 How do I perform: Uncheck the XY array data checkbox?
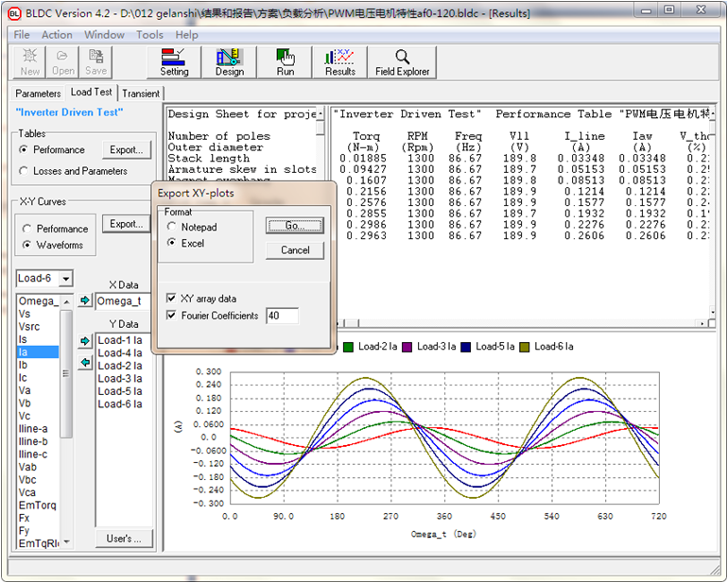point(170,298)
